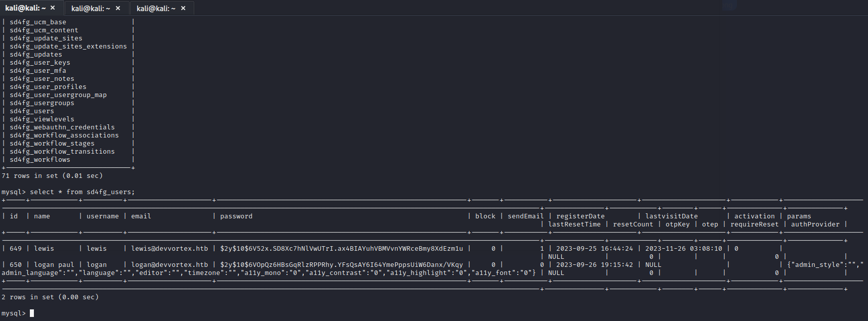Image resolution: width=868 pixels, height=321 pixels.
Task: Click the "select * from sd4fg_users;" command
Action: [82, 192]
